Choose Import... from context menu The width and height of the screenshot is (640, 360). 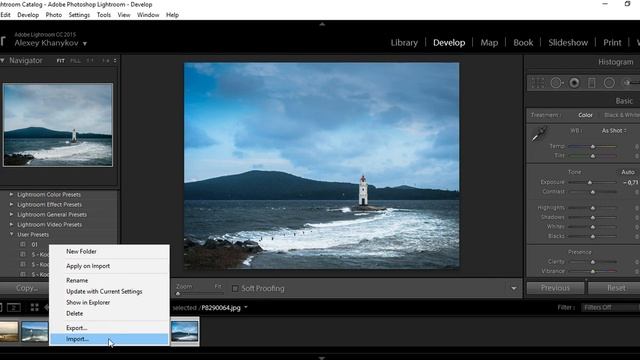pyautogui.click(x=110, y=339)
